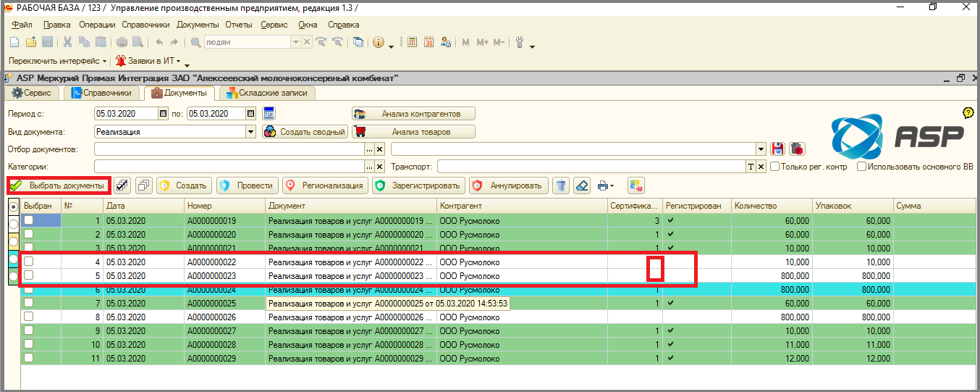The height and width of the screenshot is (392, 980).
Task: Select the cyan color filter in legend column
Action: 13,259
